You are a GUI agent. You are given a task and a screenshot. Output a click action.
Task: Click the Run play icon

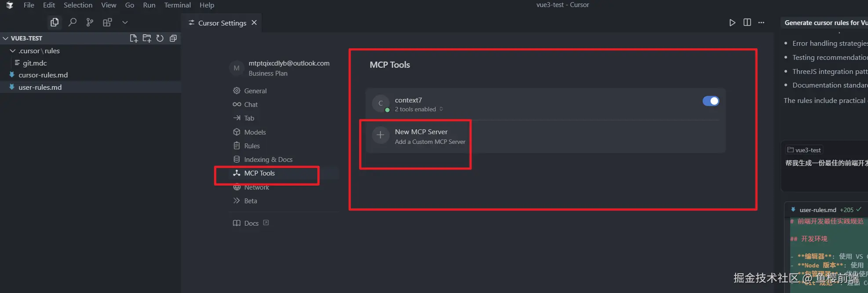click(x=732, y=22)
